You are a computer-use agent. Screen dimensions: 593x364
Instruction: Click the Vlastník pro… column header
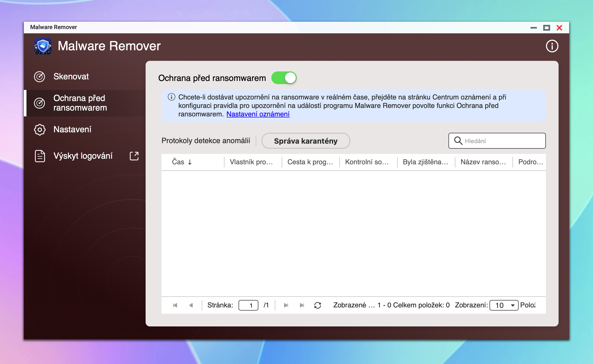pos(251,162)
